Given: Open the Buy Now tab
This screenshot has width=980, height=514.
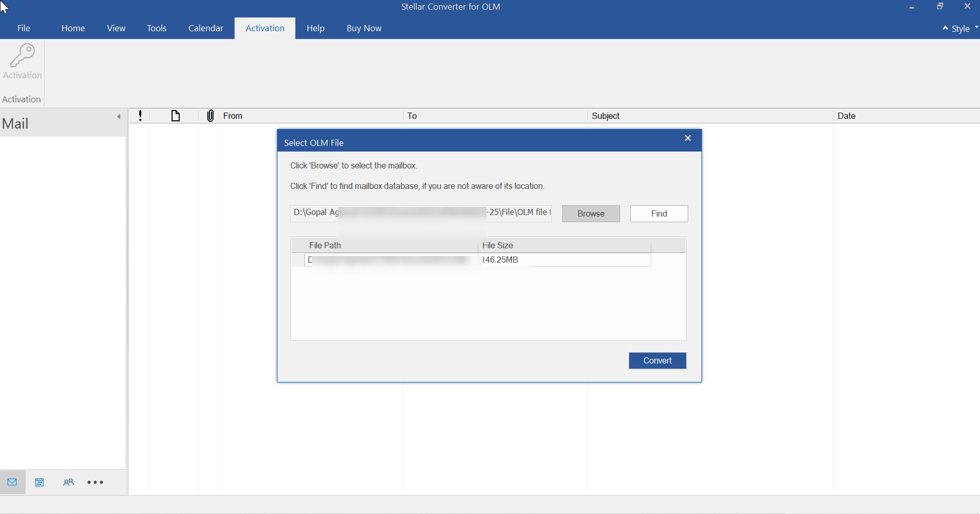Looking at the screenshot, I should coord(364,28).
